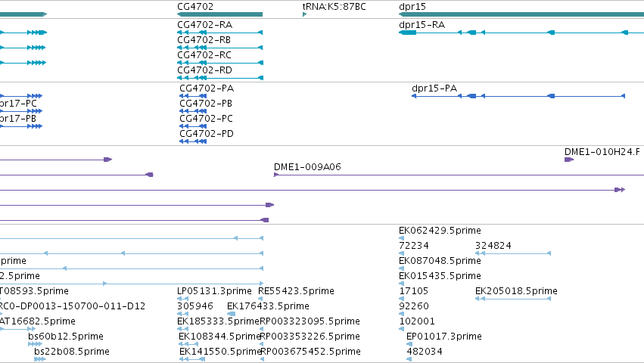Image resolution: width=644 pixels, height=363 pixels.
Task: Select the EK062429.5prime feature
Action: pos(440,231)
